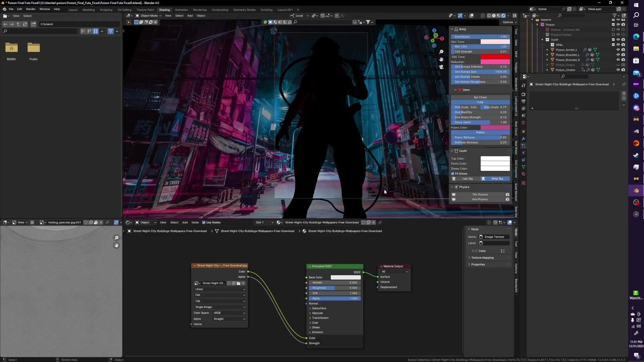Open the Render menu
Screen dimensions: 644x362
31,9
